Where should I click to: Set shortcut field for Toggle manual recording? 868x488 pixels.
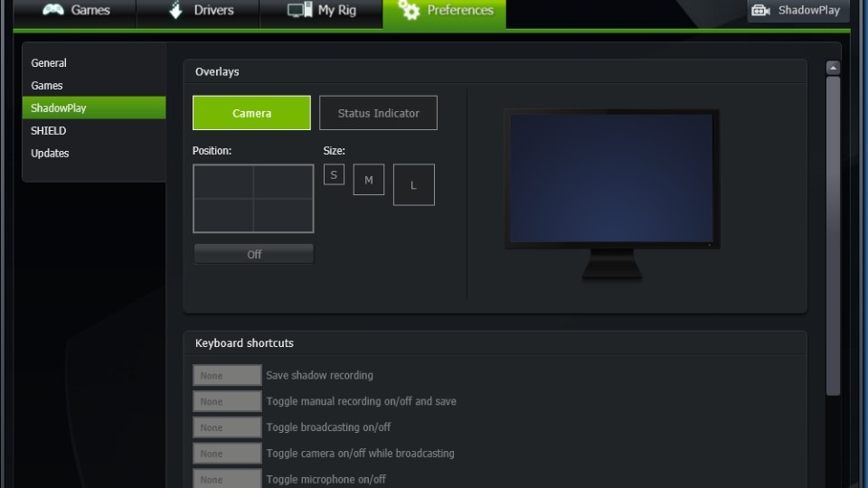[x=227, y=401]
